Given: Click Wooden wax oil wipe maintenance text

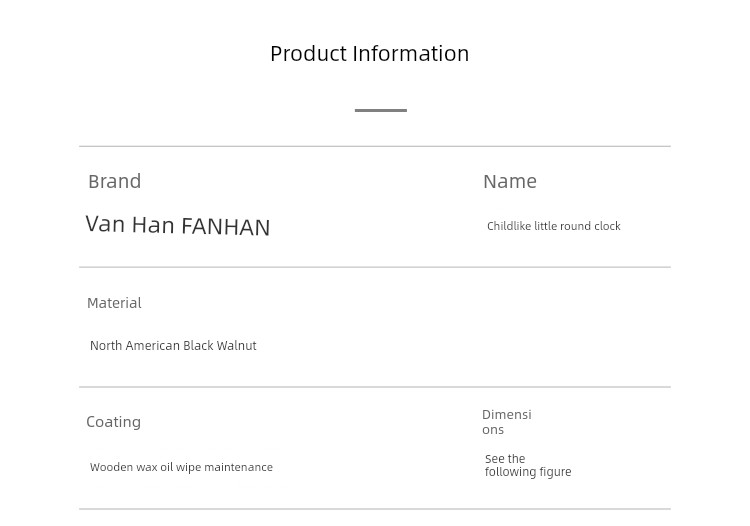Looking at the screenshot, I should (x=181, y=467).
